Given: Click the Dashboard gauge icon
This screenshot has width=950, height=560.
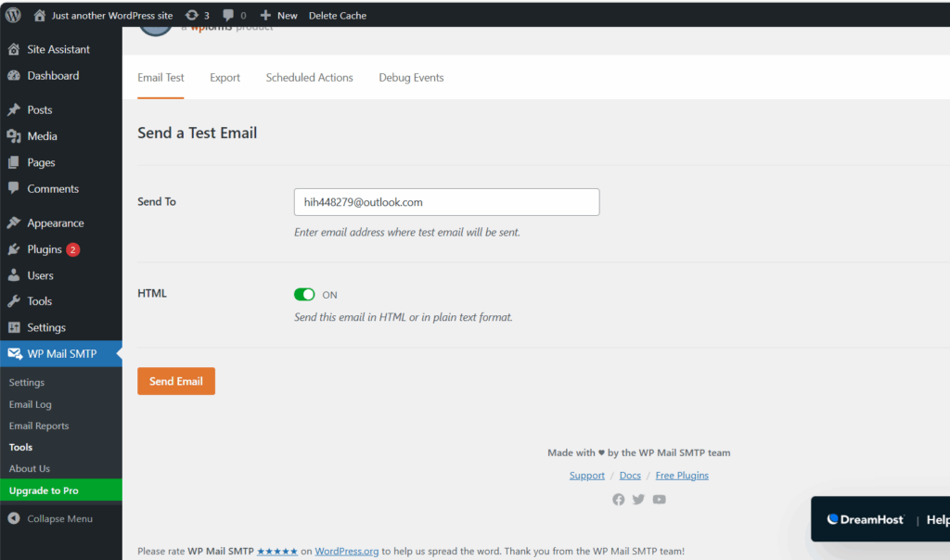Looking at the screenshot, I should pyautogui.click(x=14, y=76).
